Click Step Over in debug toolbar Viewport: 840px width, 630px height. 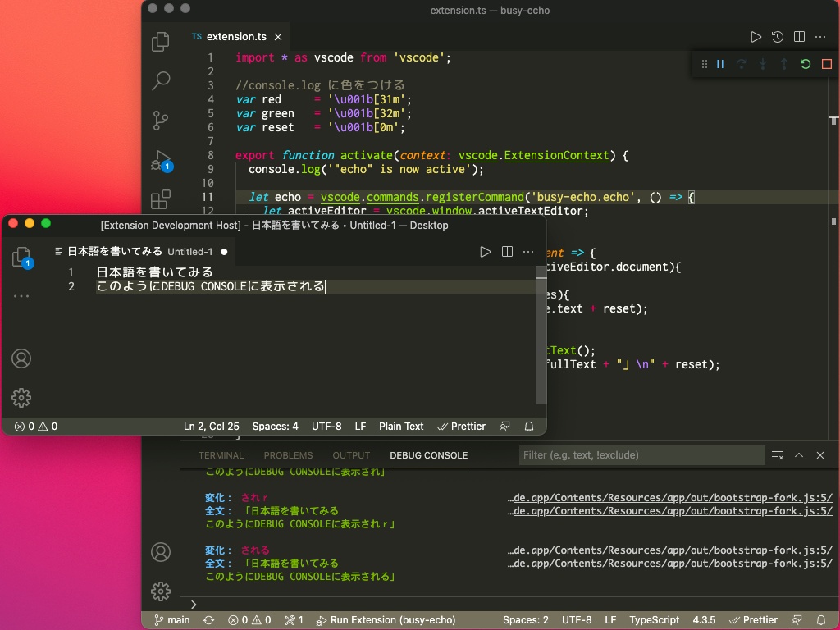pyautogui.click(x=742, y=64)
